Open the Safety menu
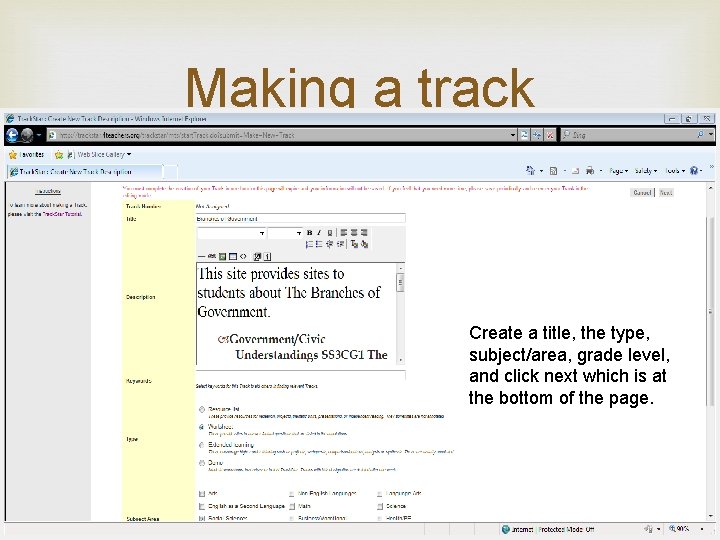This screenshot has height=540, width=720. point(646,171)
